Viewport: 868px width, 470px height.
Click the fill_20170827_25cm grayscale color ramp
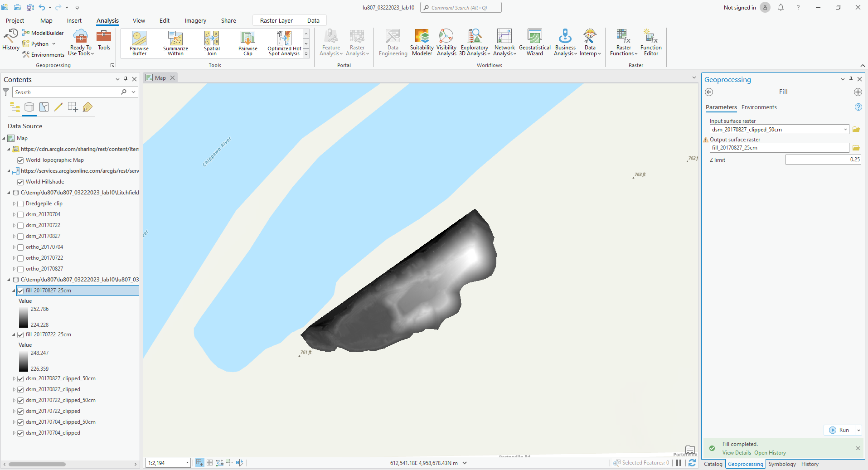point(24,317)
